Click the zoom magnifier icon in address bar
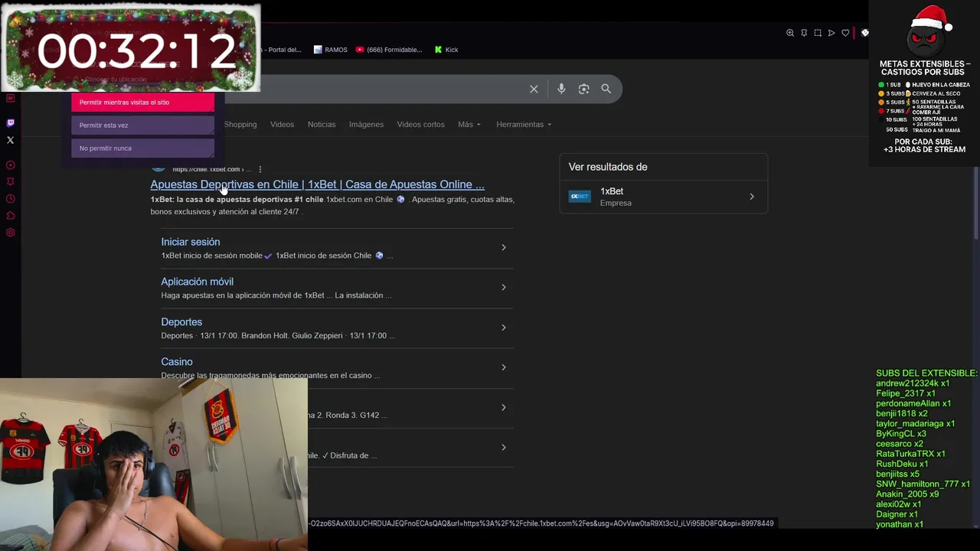 pos(790,33)
